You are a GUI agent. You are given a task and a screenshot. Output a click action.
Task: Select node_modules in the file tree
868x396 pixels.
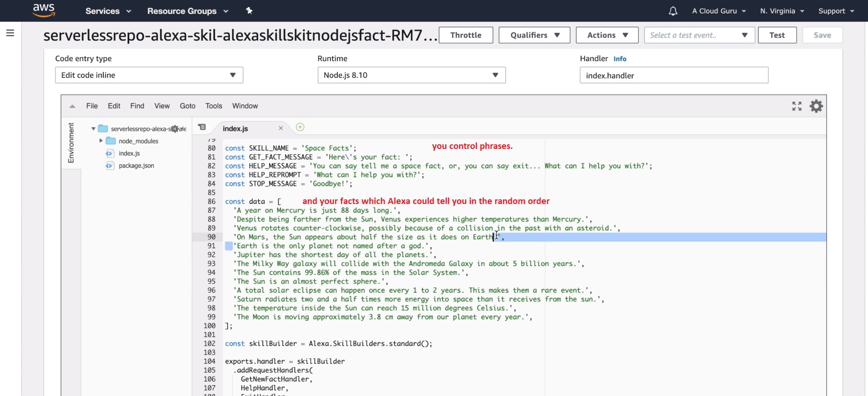(138, 141)
